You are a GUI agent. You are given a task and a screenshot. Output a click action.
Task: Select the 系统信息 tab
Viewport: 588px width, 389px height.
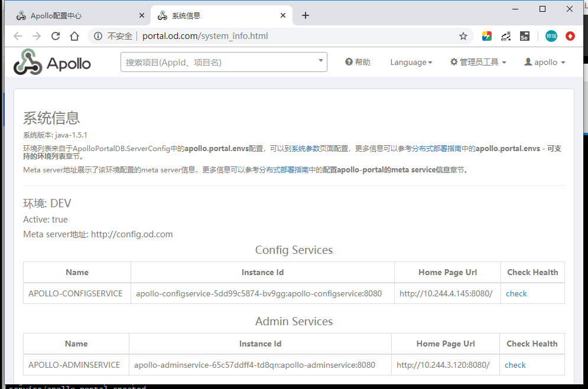click(x=222, y=15)
